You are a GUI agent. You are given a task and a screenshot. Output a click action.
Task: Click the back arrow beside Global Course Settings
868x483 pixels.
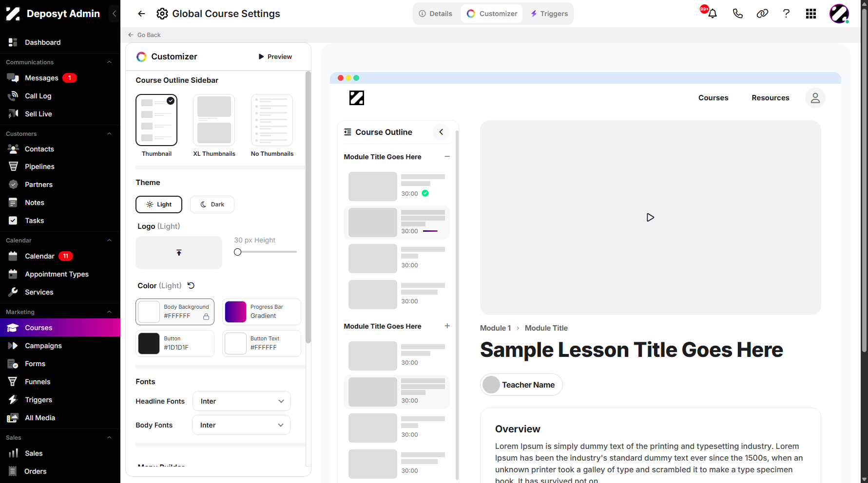(141, 14)
